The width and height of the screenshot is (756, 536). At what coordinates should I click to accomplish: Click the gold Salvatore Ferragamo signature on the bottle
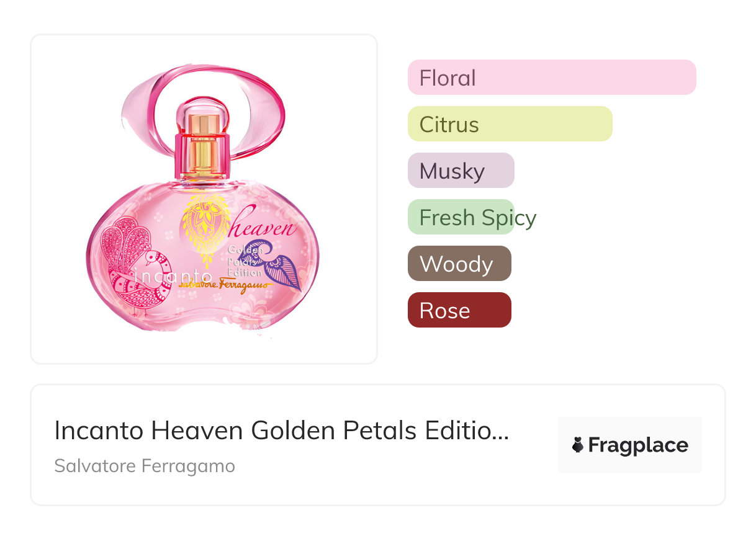point(222,285)
